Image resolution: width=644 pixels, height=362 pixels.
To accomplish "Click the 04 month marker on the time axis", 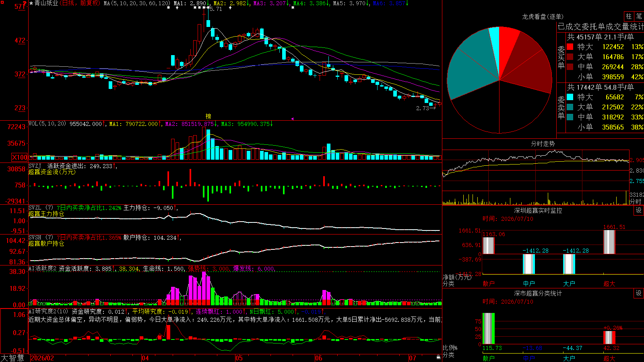I will coord(145,358).
